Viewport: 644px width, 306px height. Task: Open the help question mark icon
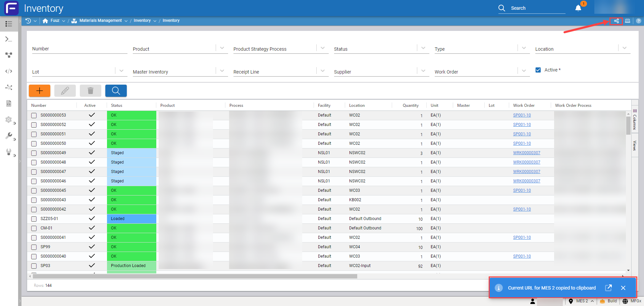638,21
